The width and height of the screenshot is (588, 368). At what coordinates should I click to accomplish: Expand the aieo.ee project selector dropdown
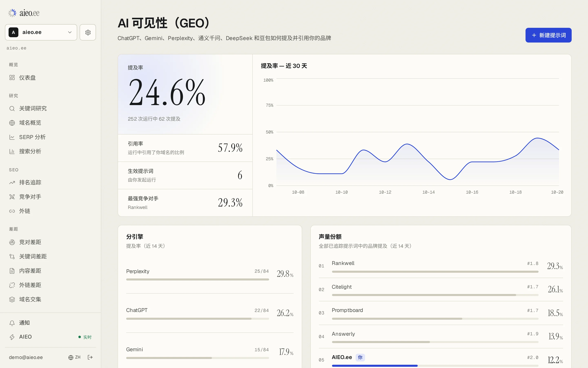pyautogui.click(x=41, y=32)
